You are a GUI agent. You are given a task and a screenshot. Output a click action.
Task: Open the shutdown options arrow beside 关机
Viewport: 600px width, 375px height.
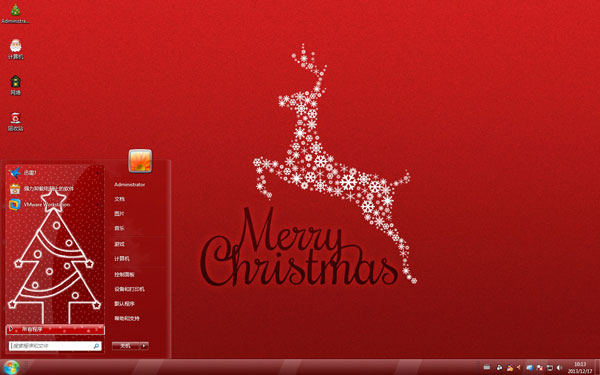[x=144, y=346]
